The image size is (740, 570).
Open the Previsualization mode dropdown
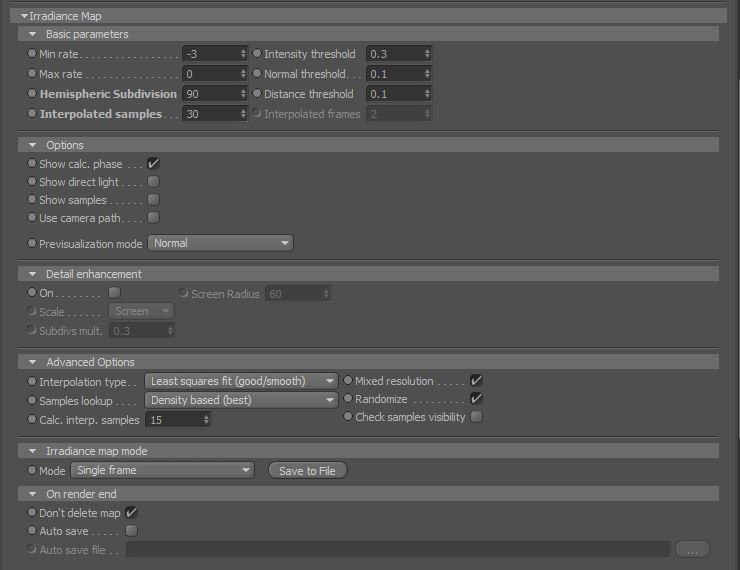point(220,243)
